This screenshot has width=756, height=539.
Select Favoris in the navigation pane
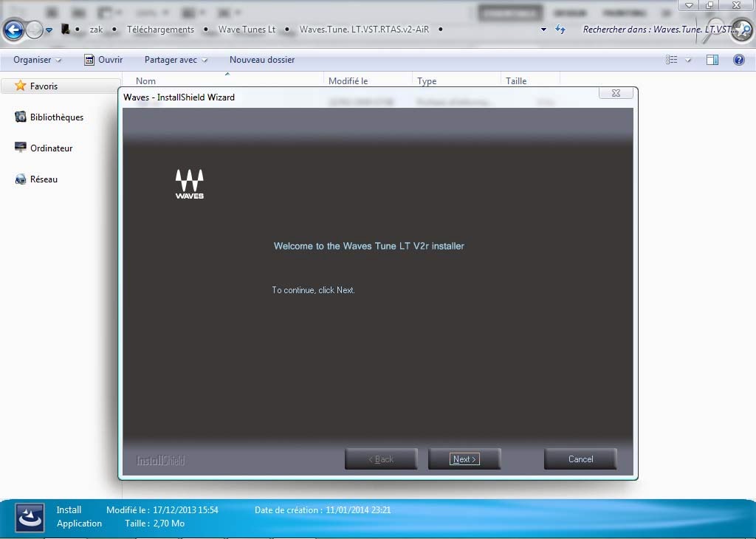click(x=61, y=86)
